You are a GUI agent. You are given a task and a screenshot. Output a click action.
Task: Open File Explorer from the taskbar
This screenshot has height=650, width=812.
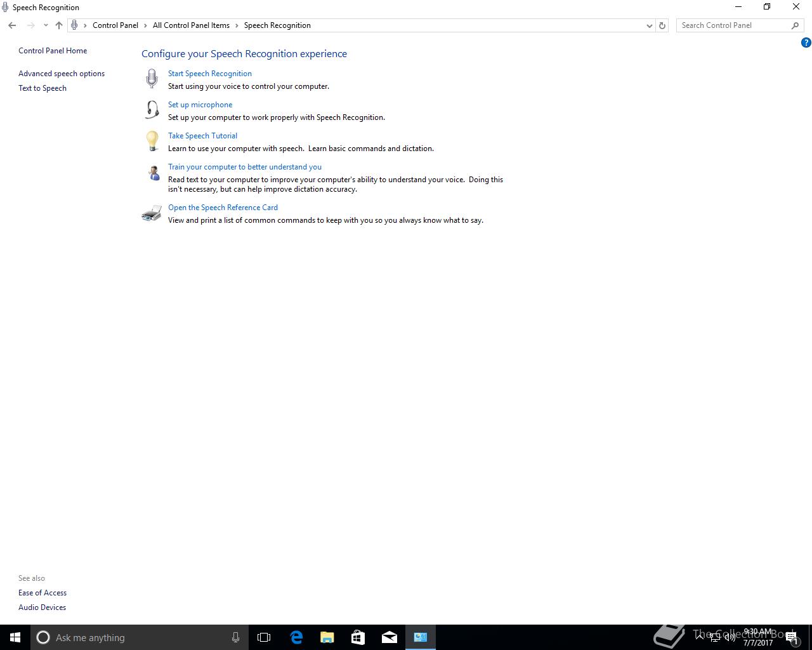327,637
